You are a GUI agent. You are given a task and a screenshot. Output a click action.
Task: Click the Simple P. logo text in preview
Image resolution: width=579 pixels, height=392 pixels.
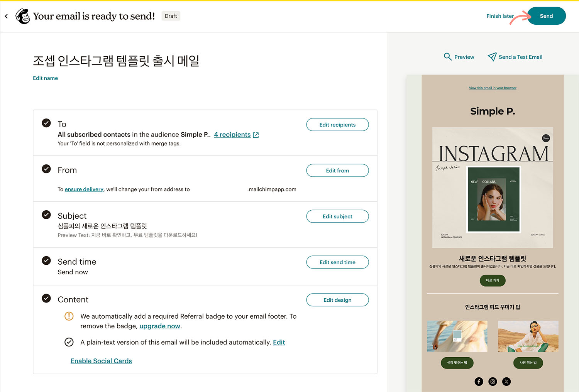click(x=493, y=112)
